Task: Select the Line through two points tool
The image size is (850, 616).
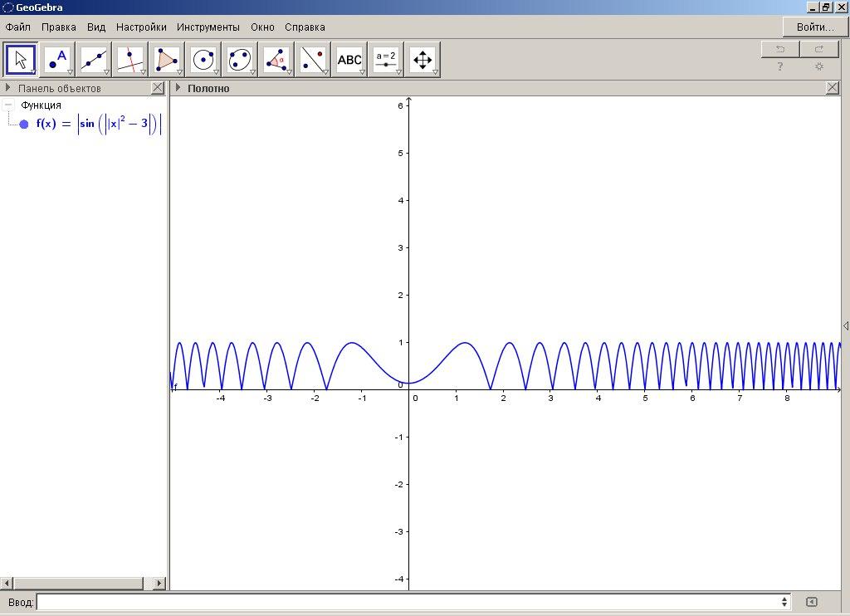Action: [94, 59]
